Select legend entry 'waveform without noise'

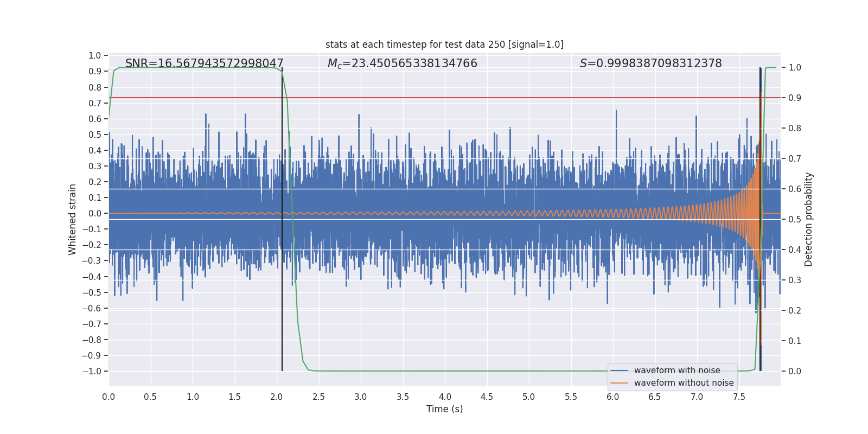(684, 383)
